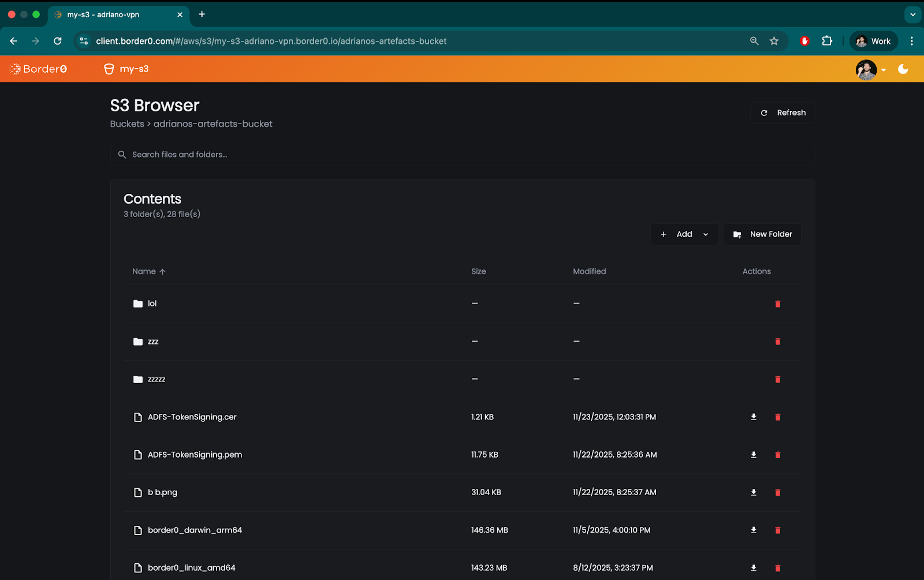This screenshot has height=580, width=924.
Task: Sort by Name column header
Action: (148, 271)
